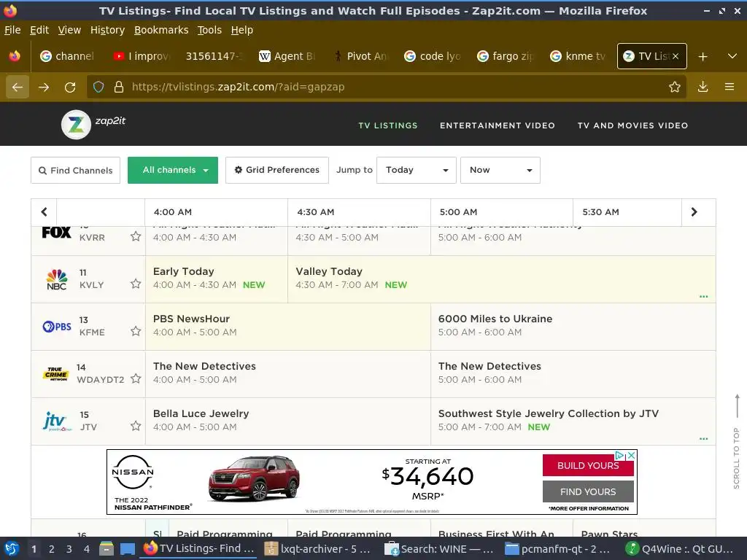This screenshot has height=560, width=747.
Task: Click the zap2it logo icon
Action: pyautogui.click(x=76, y=125)
